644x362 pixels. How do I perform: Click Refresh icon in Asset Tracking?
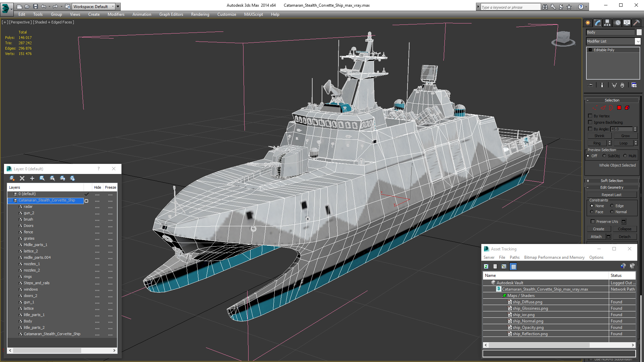coord(486,266)
